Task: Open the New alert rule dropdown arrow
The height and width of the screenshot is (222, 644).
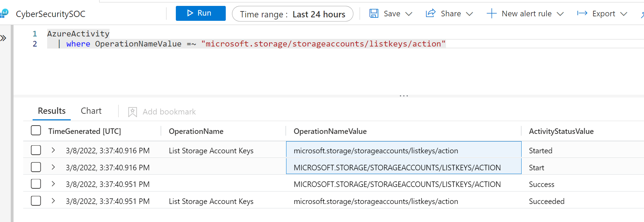Action: (x=560, y=14)
